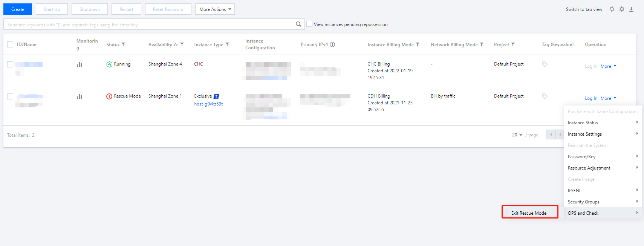
Task: Open the host-g9vkz59t link
Action: coord(208,104)
